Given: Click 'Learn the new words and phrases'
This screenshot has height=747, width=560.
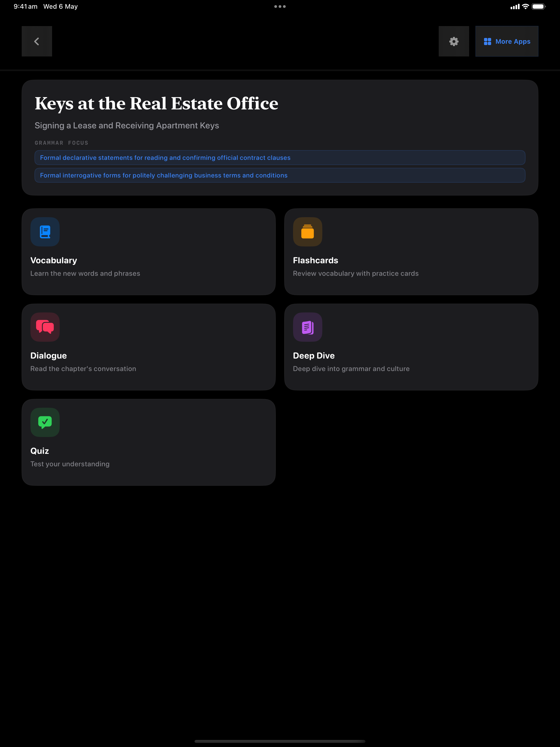Looking at the screenshot, I should coord(85,274).
